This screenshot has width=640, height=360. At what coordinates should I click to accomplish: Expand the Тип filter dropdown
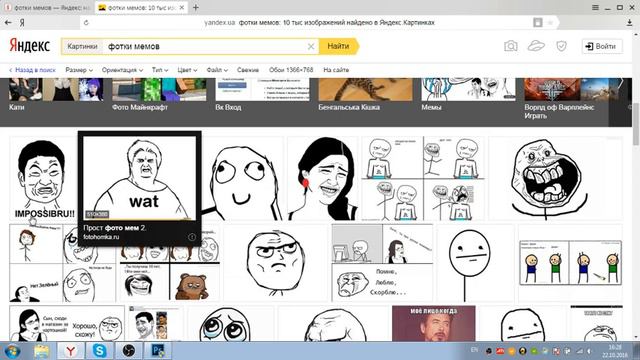(160, 70)
